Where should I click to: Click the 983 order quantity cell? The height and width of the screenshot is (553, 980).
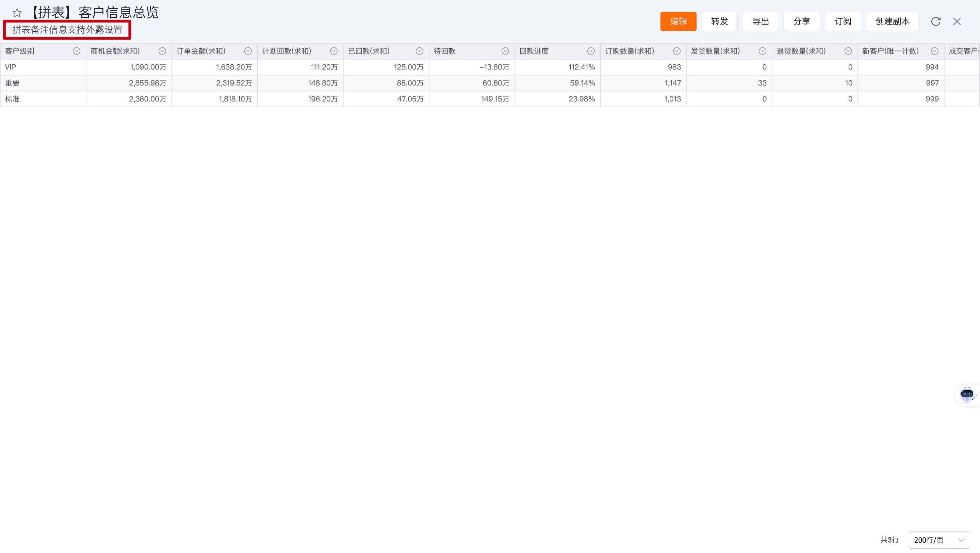pyautogui.click(x=643, y=67)
